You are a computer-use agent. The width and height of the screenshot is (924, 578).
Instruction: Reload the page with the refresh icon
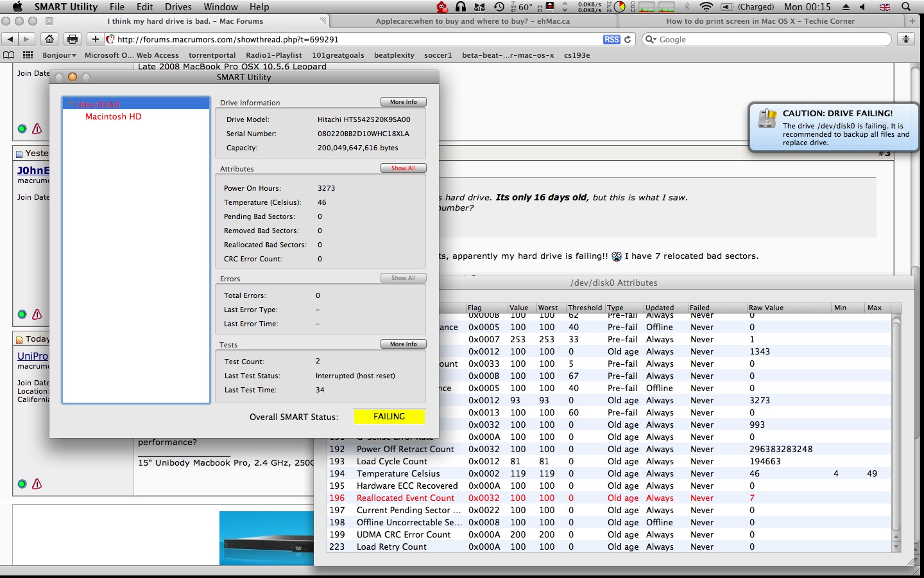pyautogui.click(x=628, y=39)
